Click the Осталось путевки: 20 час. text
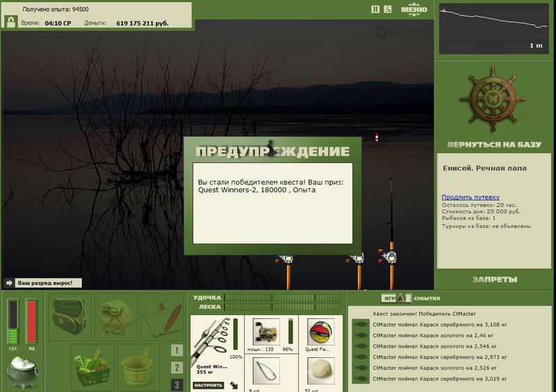The height and width of the screenshot is (392, 556). point(479,205)
